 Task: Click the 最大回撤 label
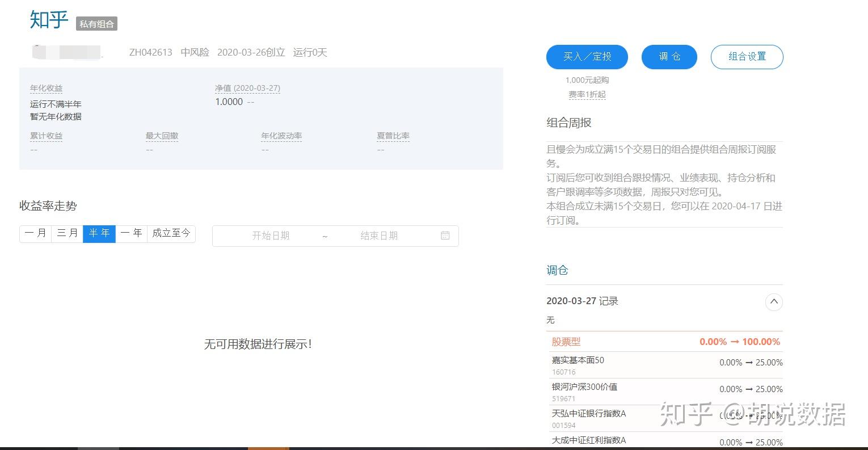click(162, 136)
